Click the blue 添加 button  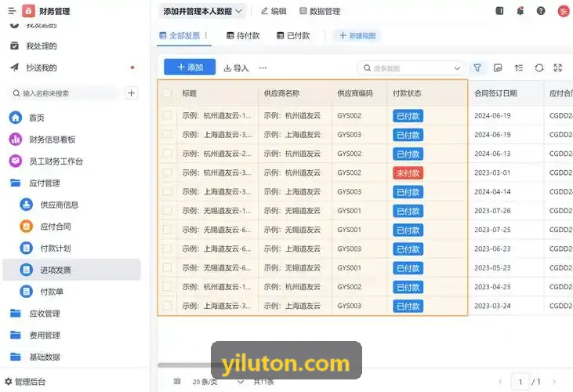190,67
